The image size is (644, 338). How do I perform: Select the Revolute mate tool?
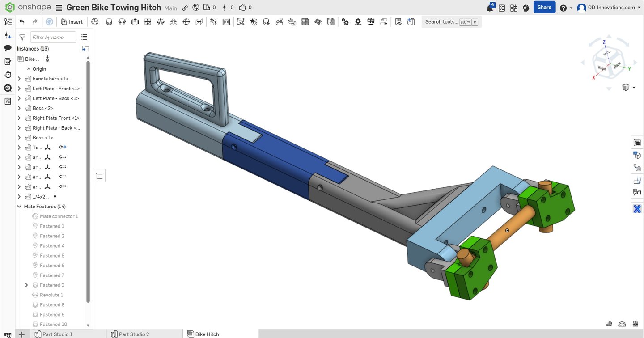pos(122,21)
